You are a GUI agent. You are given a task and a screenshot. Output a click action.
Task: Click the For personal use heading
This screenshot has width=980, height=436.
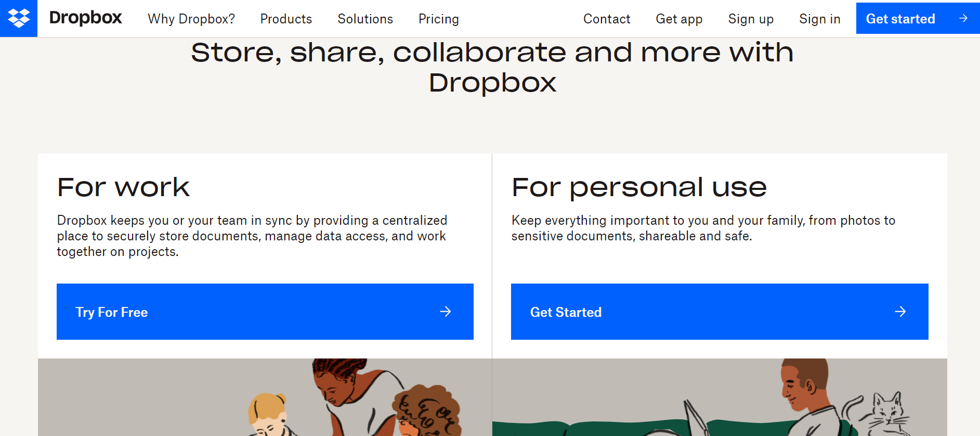639,188
